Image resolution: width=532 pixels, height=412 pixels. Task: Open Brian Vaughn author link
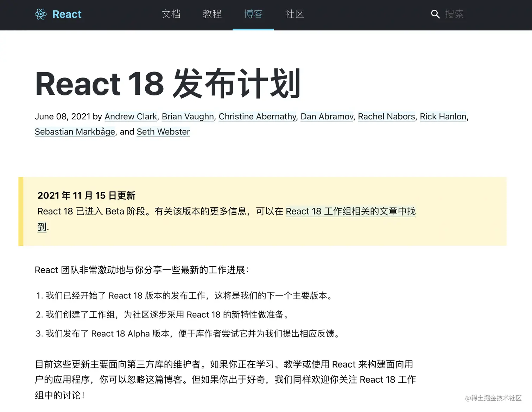pyautogui.click(x=188, y=117)
